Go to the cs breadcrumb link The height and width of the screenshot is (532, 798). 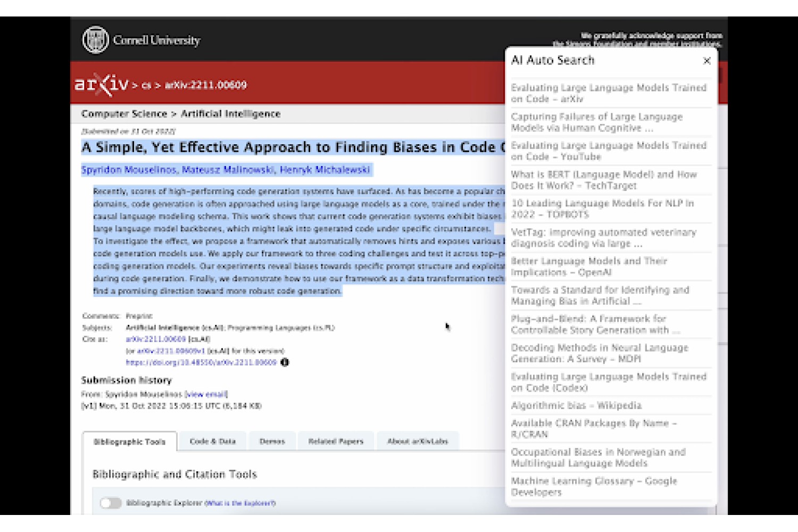click(x=146, y=85)
